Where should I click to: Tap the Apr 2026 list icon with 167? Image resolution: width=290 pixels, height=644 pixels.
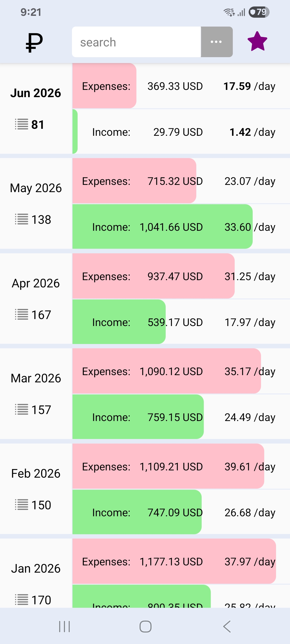21,315
